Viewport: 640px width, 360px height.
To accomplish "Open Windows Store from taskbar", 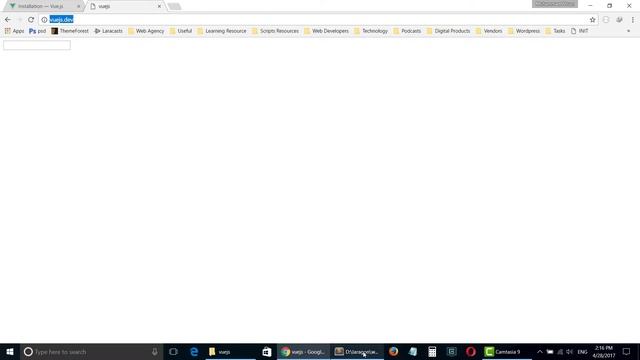I will tap(267, 351).
